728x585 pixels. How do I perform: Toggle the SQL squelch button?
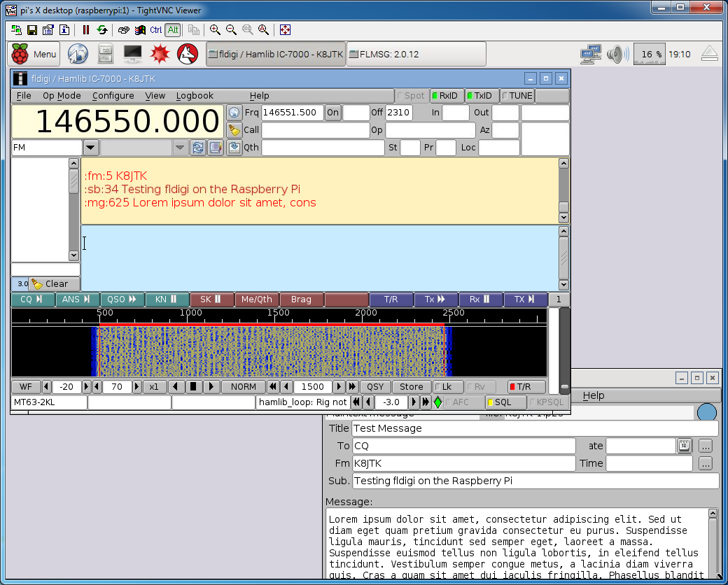505,402
